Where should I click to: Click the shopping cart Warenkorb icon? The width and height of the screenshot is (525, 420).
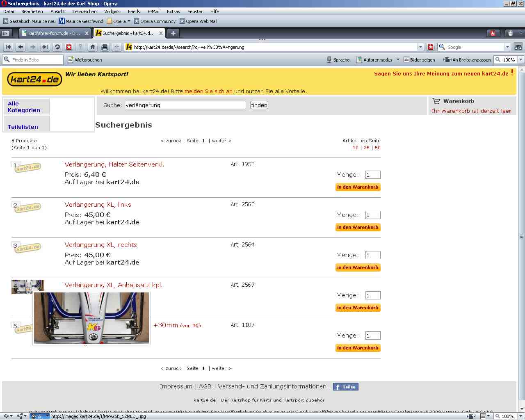coord(436,101)
